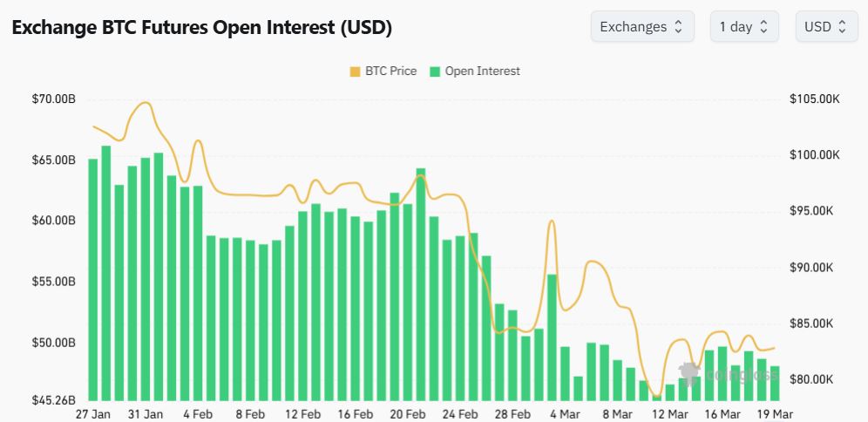Click the up-down chevron icon beside Exchanges
The height and width of the screenshot is (422, 868).
pos(678,26)
